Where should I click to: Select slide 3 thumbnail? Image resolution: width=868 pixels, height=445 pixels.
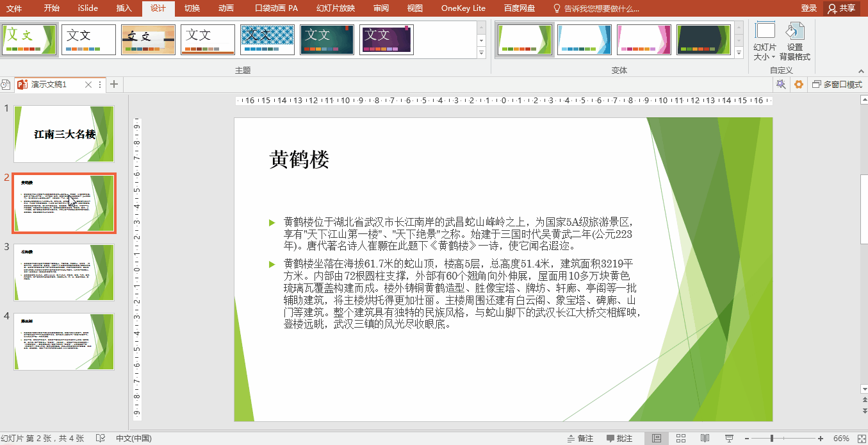coord(64,272)
